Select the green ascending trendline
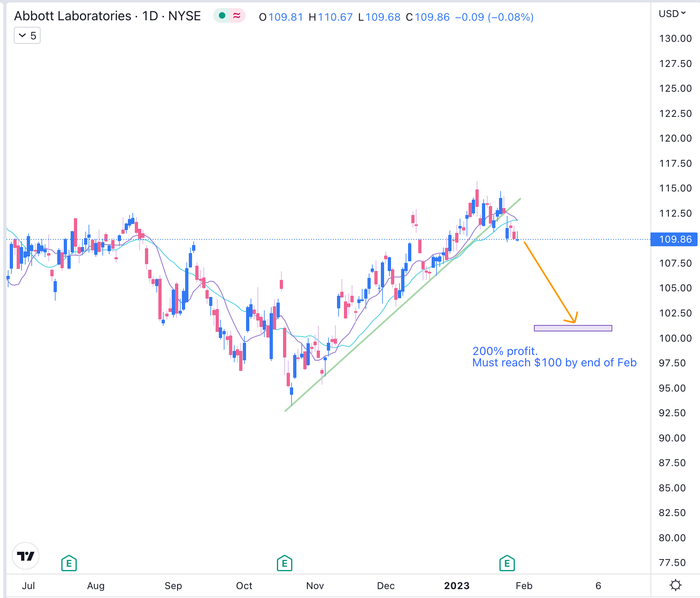 pos(402,305)
